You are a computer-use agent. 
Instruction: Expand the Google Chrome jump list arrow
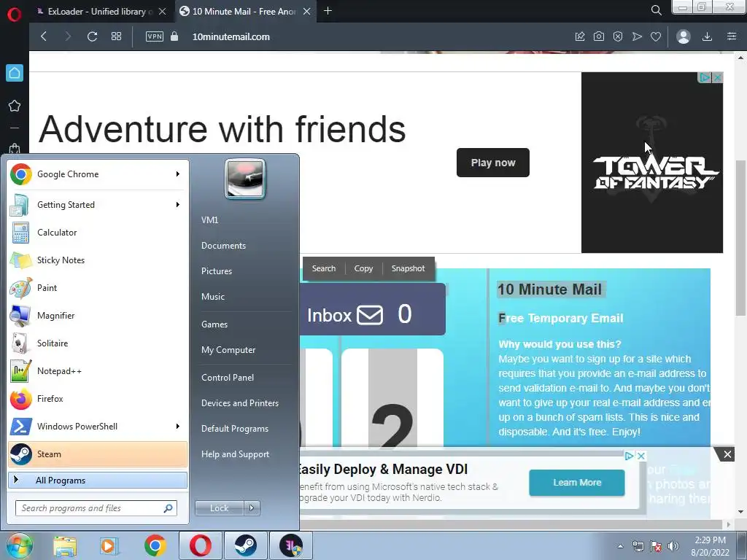178,174
